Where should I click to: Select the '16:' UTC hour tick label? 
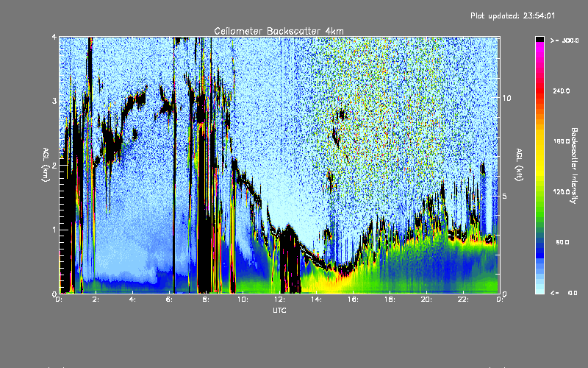point(353,300)
